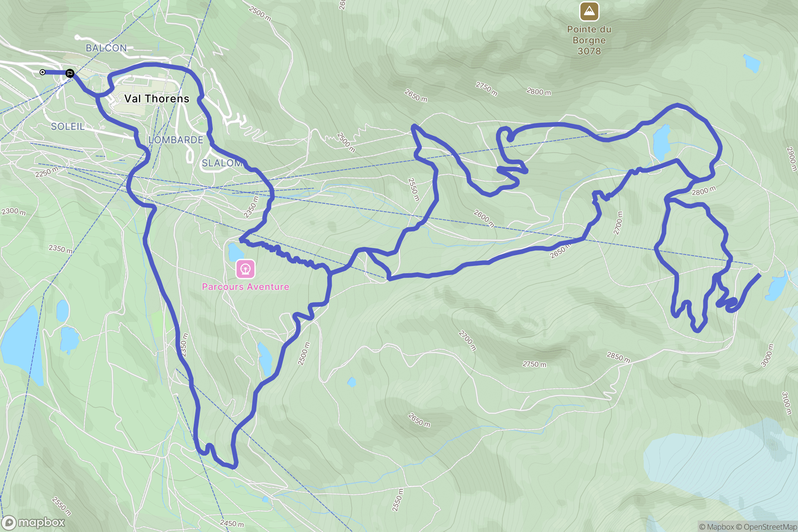Viewport: 798px width, 532px height.
Task: Click the BALCON area label
Action: coord(106,48)
